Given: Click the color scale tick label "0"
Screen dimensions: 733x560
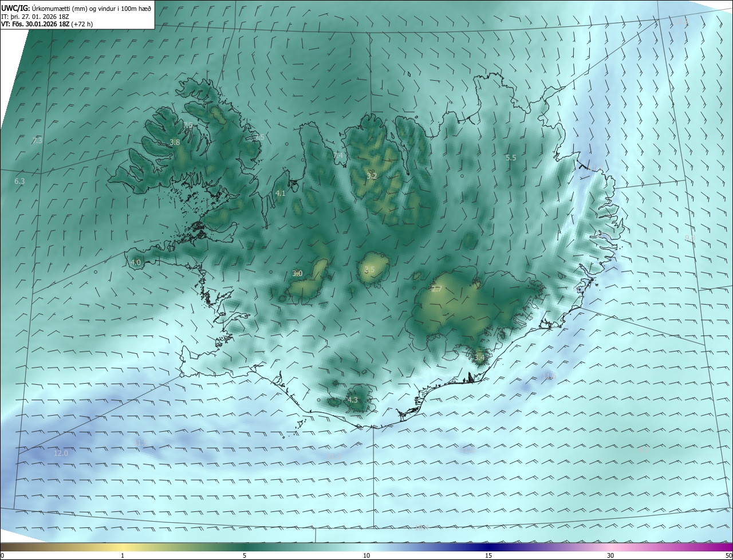Looking at the screenshot, I should [x=2, y=556].
